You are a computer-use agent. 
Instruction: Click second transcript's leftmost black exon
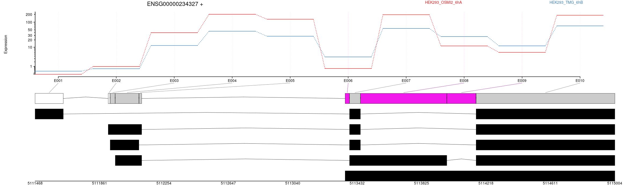[125, 129]
